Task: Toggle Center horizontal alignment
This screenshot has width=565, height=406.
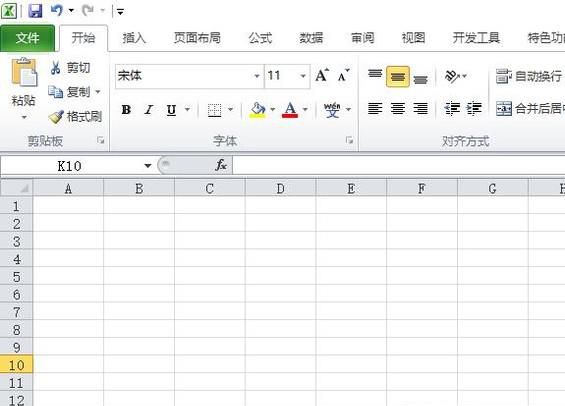Action: click(x=397, y=108)
